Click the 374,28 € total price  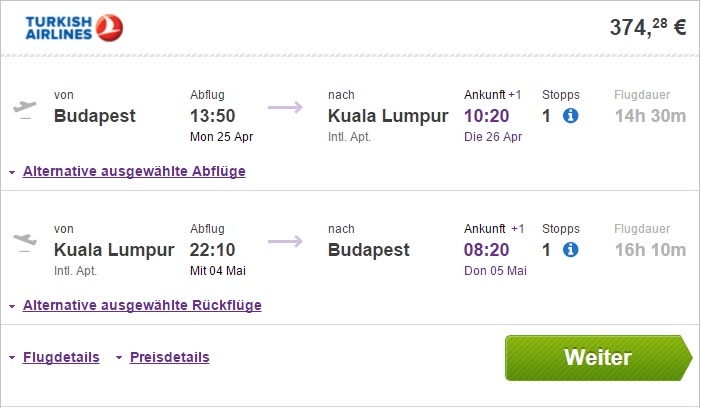pos(648,28)
